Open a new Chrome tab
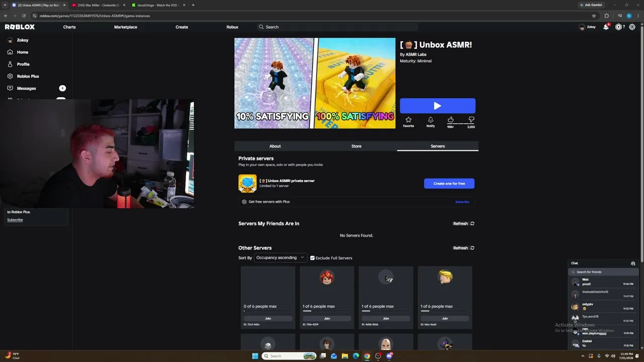The height and width of the screenshot is (362, 644). [x=193, y=5]
